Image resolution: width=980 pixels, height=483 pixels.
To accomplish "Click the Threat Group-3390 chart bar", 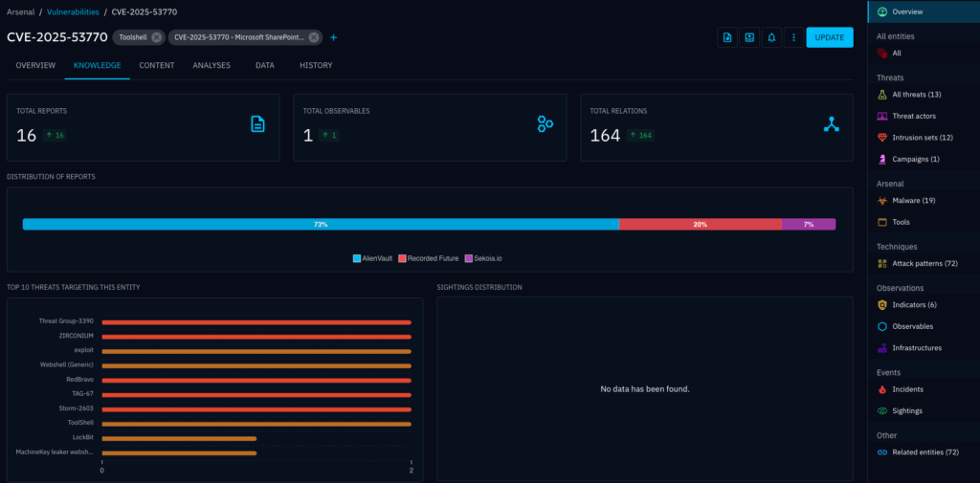I will pos(256,322).
